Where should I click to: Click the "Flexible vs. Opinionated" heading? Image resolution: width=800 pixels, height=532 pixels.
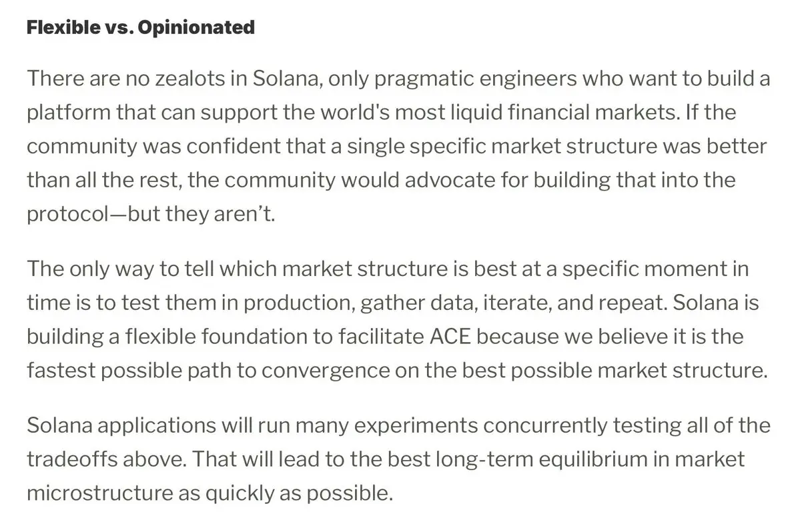140,27
